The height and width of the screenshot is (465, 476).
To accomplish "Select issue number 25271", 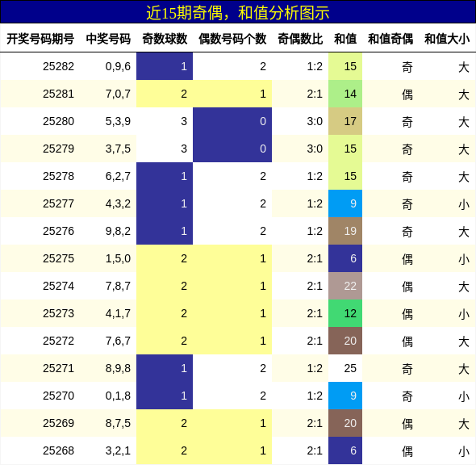I will [58, 368].
